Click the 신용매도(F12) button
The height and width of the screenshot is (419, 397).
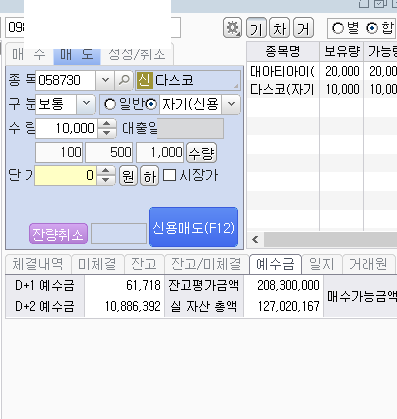point(193,227)
